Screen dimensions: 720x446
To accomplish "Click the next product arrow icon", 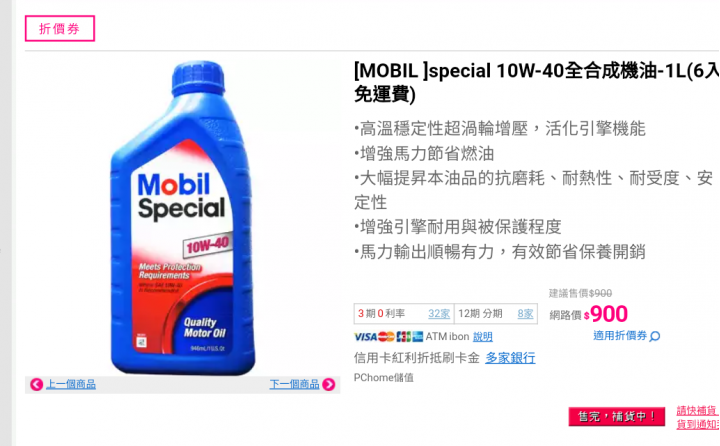I will click(x=329, y=384).
